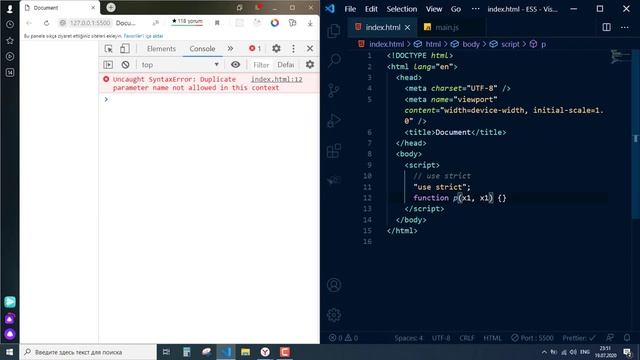Screen dimensions: 640x360
Task: Change language mode HTML in status bar
Action: coord(492,338)
